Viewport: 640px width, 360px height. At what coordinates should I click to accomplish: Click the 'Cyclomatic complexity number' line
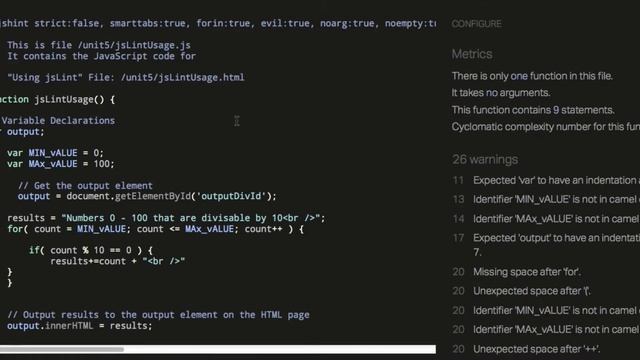(x=546, y=127)
